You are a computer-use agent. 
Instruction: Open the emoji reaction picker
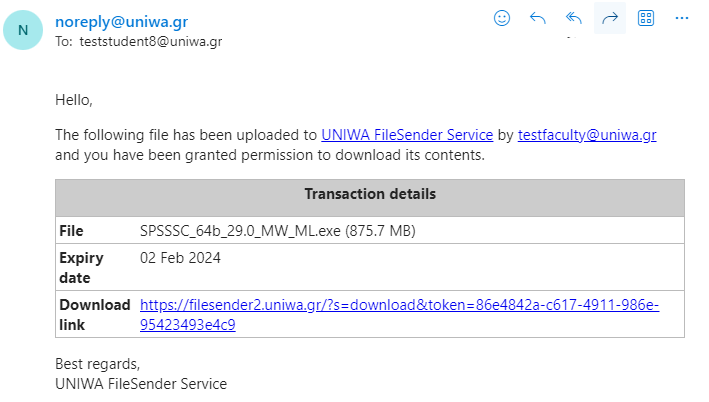pos(501,19)
